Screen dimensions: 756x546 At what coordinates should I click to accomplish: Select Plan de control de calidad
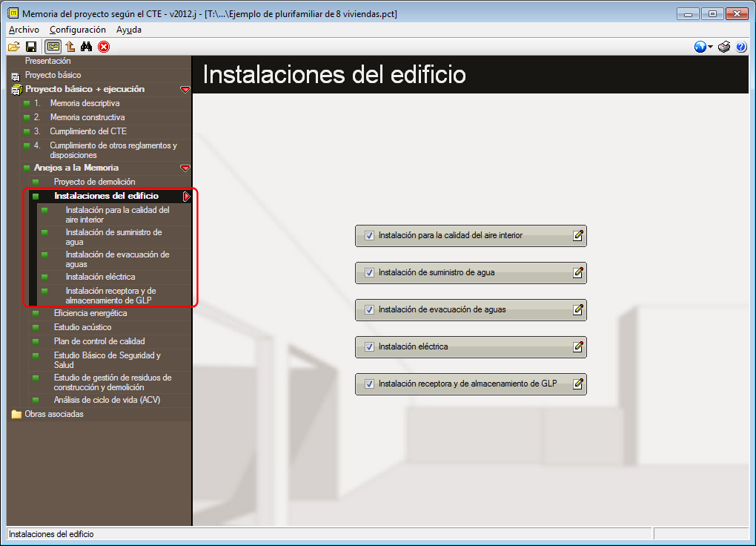[x=99, y=341]
